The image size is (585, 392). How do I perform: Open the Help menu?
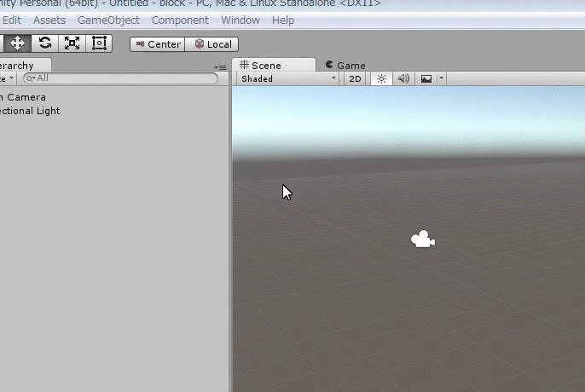click(283, 20)
